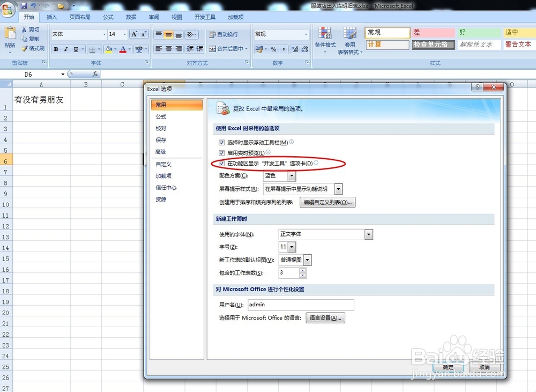Confirm dialog with OK button
The width and height of the screenshot is (536, 392).
(448, 367)
